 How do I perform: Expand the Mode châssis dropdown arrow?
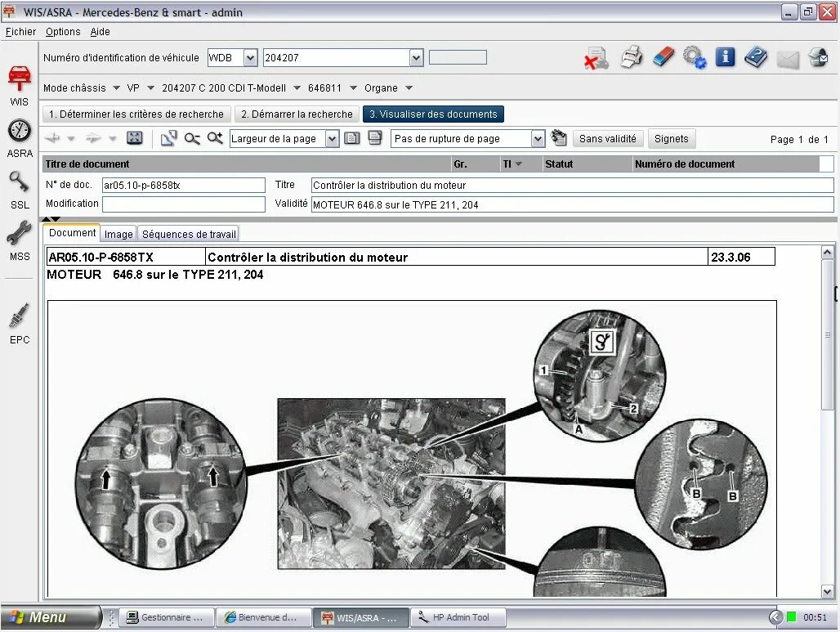click(116, 88)
